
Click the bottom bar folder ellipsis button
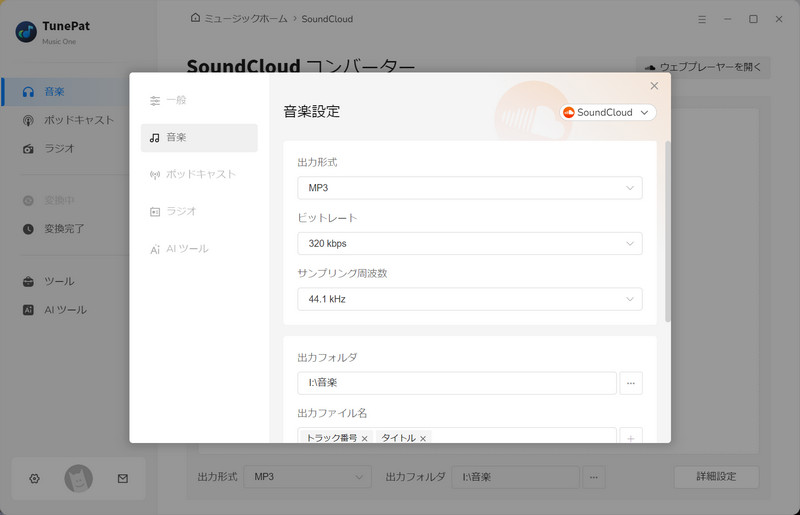click(594, 477)
